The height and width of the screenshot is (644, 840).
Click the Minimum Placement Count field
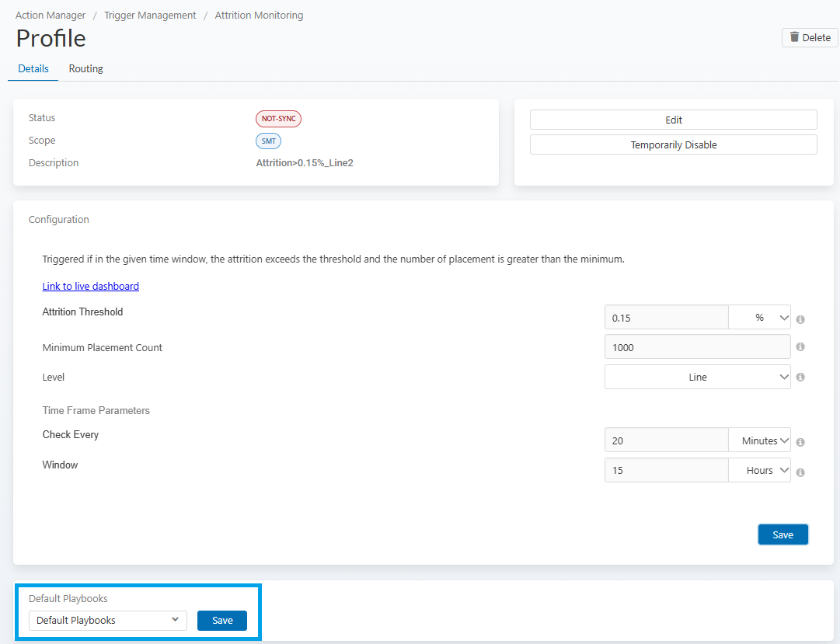(697, 347)
